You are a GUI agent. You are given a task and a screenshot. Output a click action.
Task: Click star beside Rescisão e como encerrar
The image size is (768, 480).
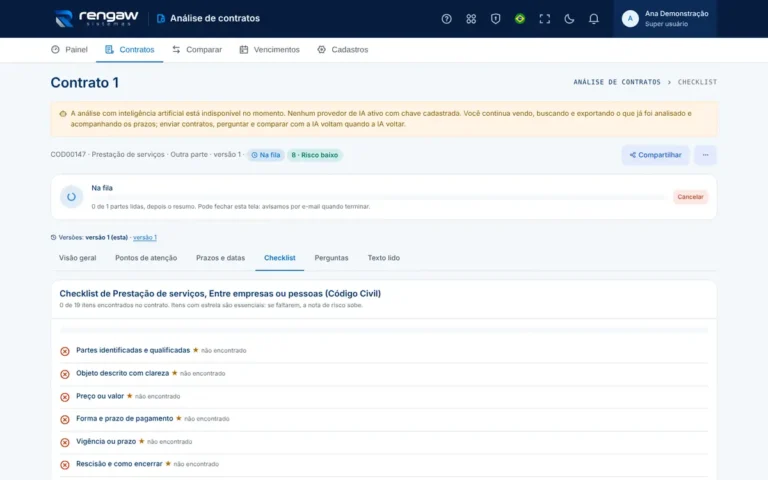click(168, 463)
